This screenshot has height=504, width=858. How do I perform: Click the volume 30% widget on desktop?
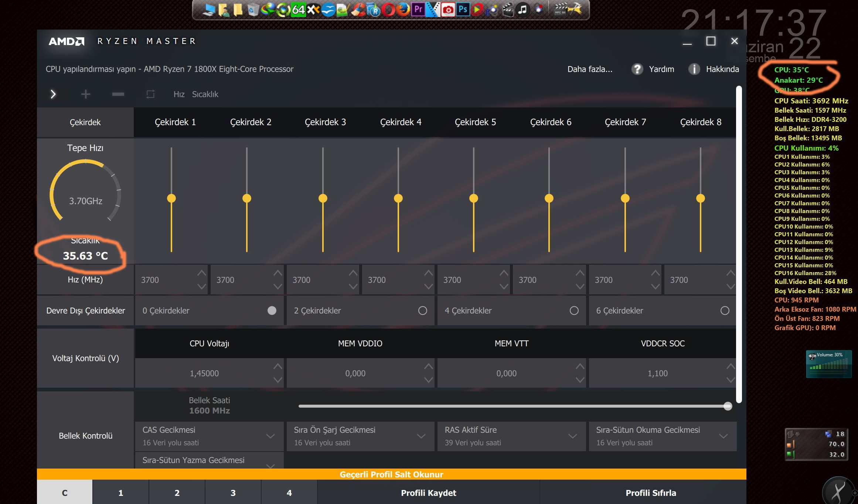click(829, 364)
